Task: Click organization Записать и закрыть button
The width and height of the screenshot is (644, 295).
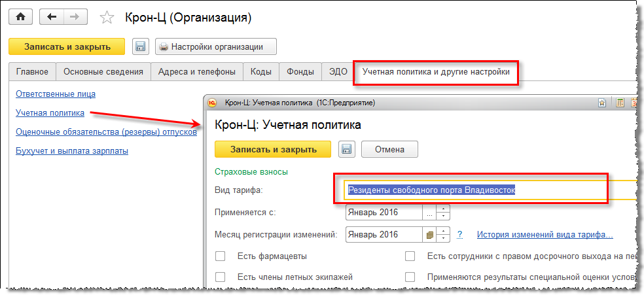Action: (x=67, y=47)
